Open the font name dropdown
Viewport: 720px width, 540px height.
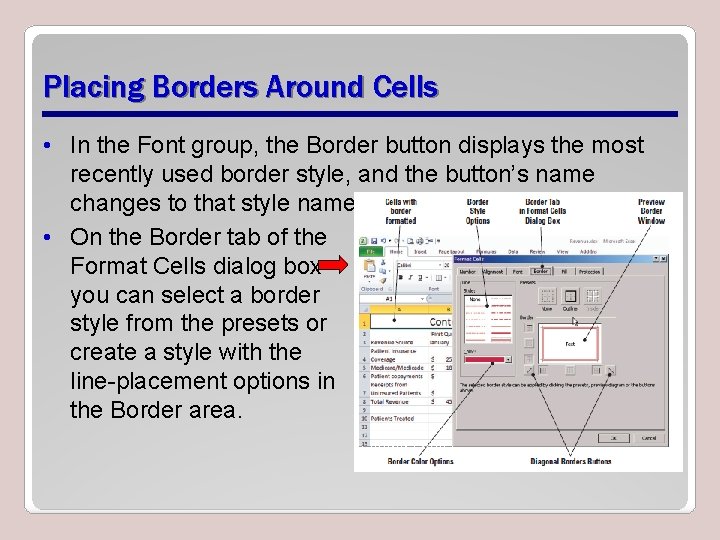pyautogui.click(x=440, y=265)
